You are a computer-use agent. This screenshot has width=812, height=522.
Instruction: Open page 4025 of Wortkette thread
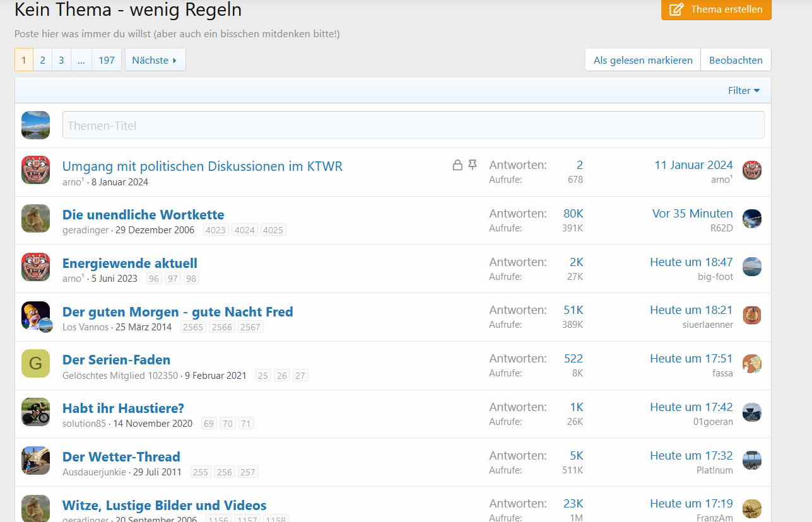point(273,230)
